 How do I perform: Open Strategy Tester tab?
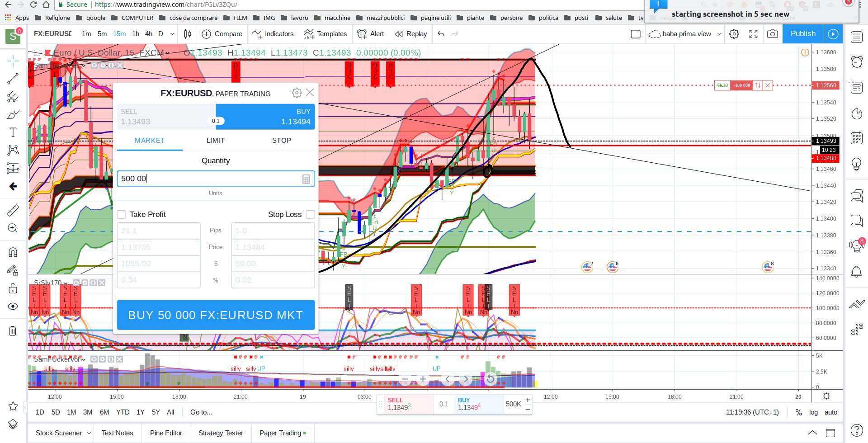[x=221, y=433]
